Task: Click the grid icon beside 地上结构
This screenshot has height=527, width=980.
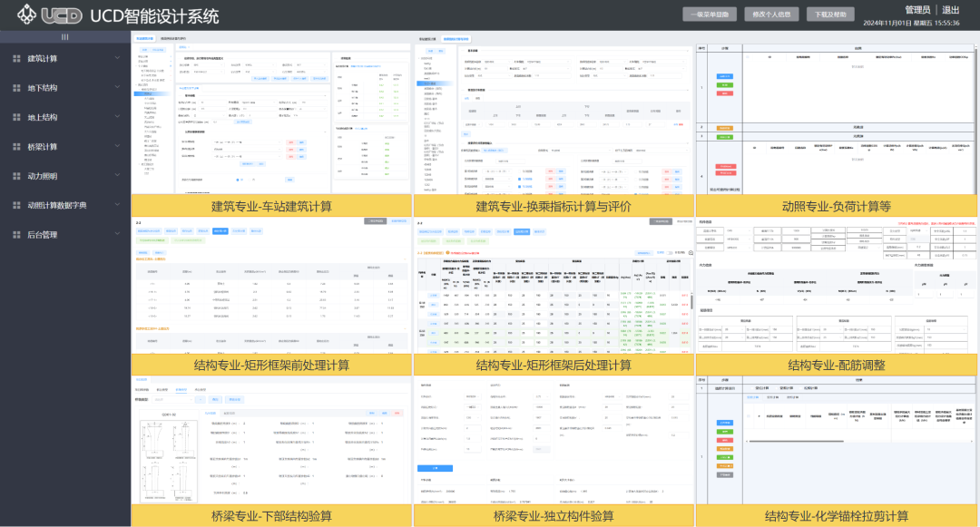Action: coord(16,118)
